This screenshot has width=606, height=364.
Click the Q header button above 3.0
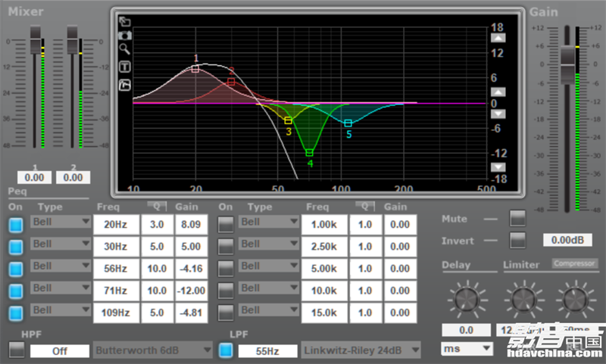[x=155, y=207]
